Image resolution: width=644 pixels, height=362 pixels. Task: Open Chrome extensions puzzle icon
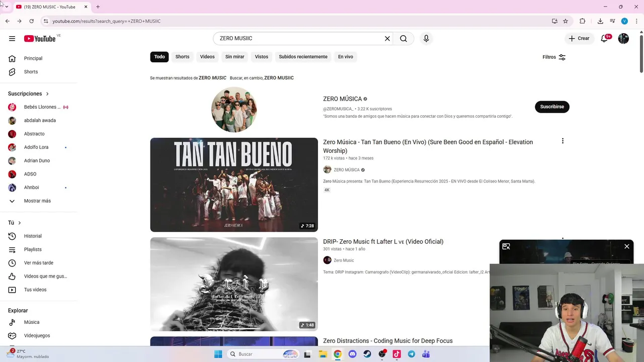(x=583, y=21)
